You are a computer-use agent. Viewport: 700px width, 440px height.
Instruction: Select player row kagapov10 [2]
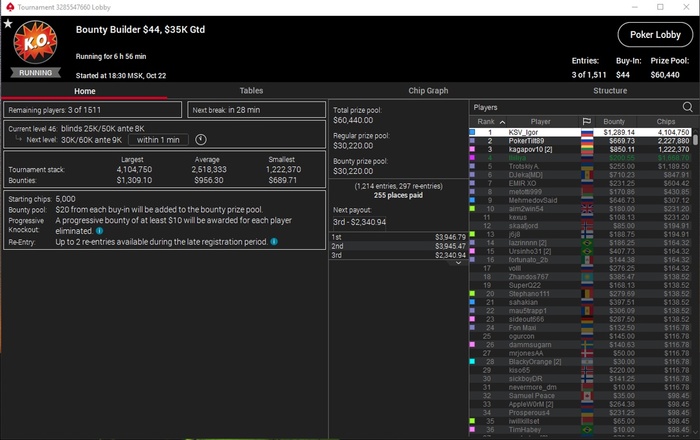click(580, 149)
